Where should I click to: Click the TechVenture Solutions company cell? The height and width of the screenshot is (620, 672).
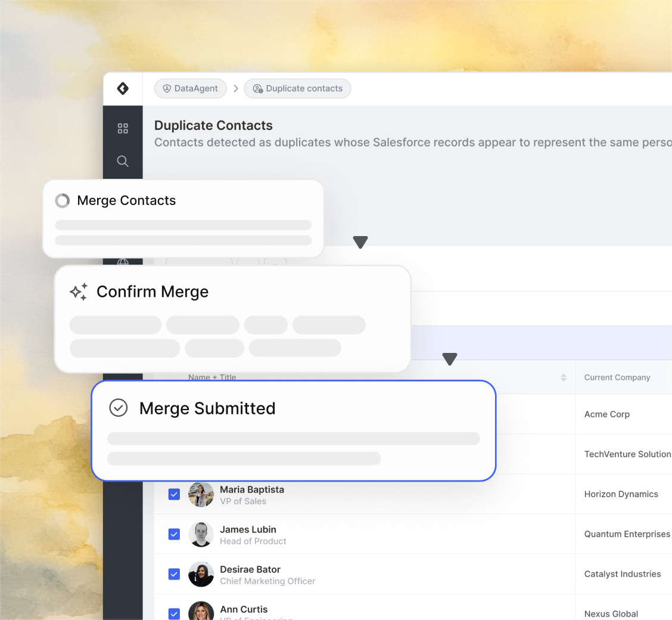tap(628, 454)
